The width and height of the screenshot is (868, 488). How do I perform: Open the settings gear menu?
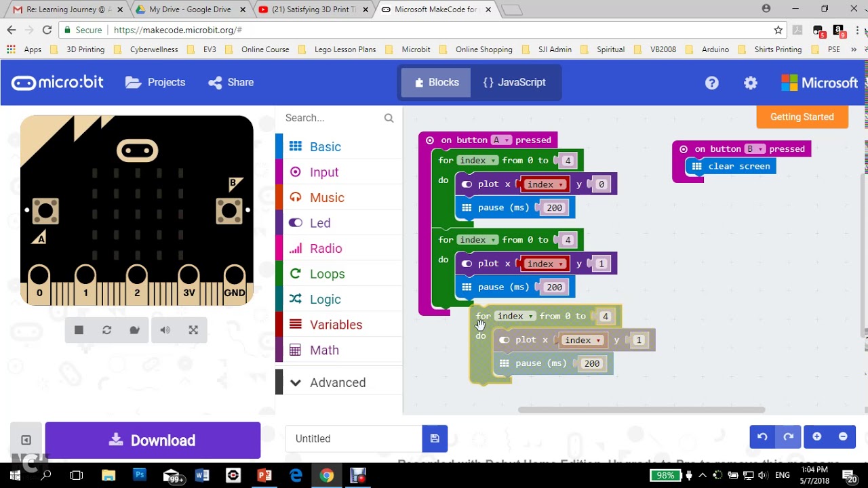pos(750,83)
